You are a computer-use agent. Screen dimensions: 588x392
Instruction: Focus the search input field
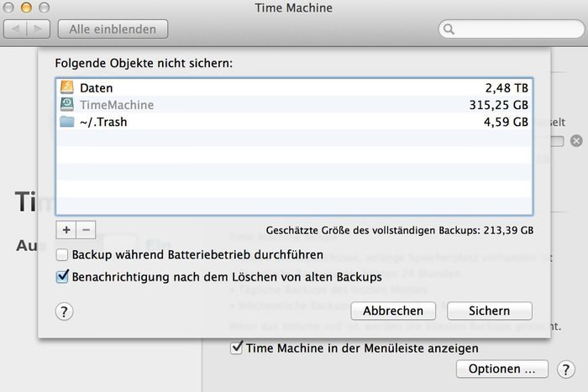pyautogui.click(x=512, y=29)
